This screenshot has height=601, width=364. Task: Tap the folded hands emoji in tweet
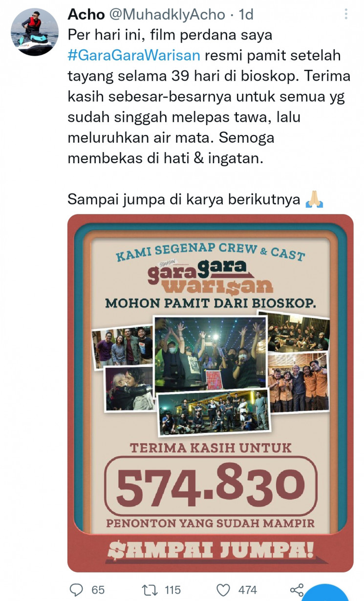click(x=314, y=199)
